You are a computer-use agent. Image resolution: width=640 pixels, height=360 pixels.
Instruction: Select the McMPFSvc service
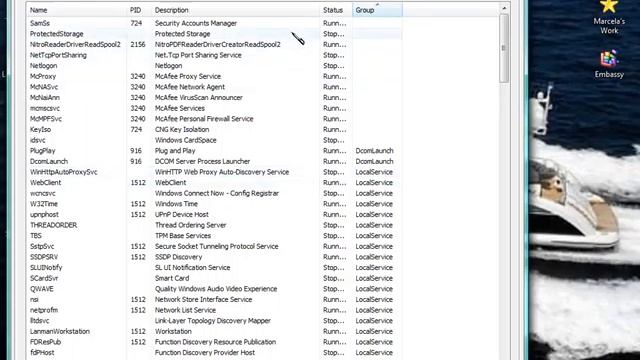pyautogui.click(x=46, y=119)
